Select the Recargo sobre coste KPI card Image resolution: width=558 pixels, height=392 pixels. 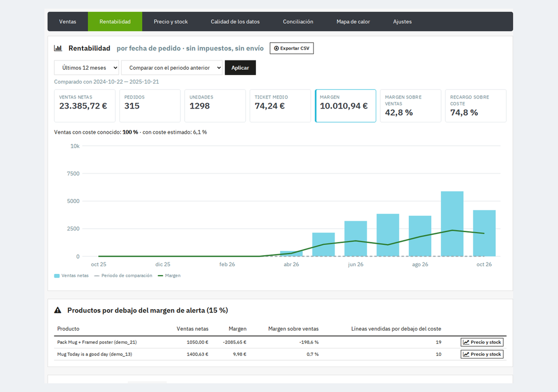pos(476,106)
